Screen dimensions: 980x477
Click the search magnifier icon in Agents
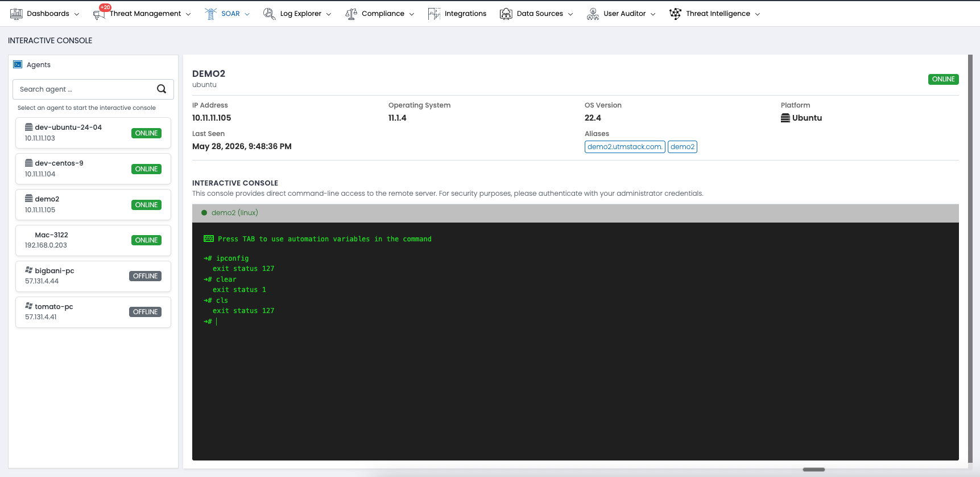coord(162,89)
